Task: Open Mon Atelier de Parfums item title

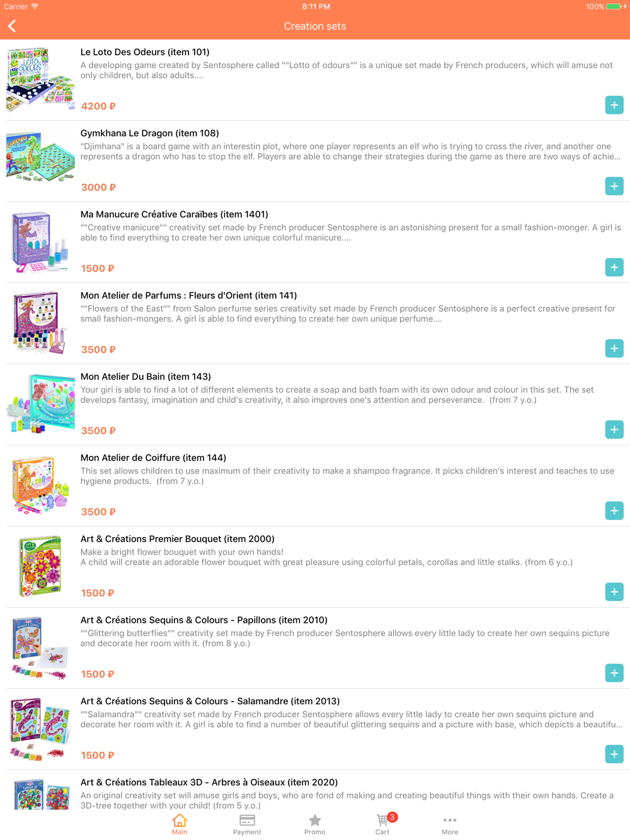Action: 188,295
